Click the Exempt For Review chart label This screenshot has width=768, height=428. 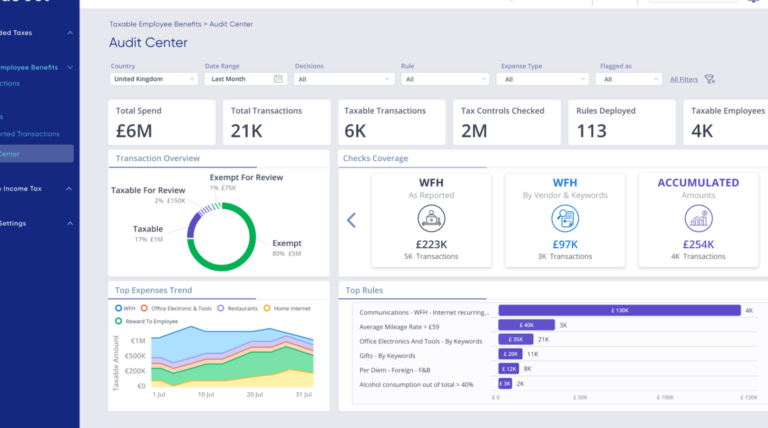(x=246, y=177)
